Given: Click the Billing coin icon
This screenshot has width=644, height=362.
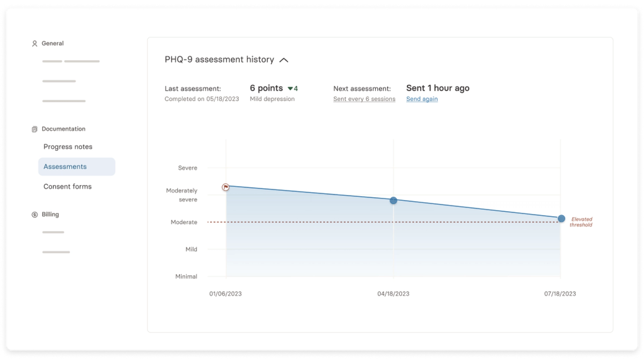Looking at the screenshot, I should [x=34, y=214].
